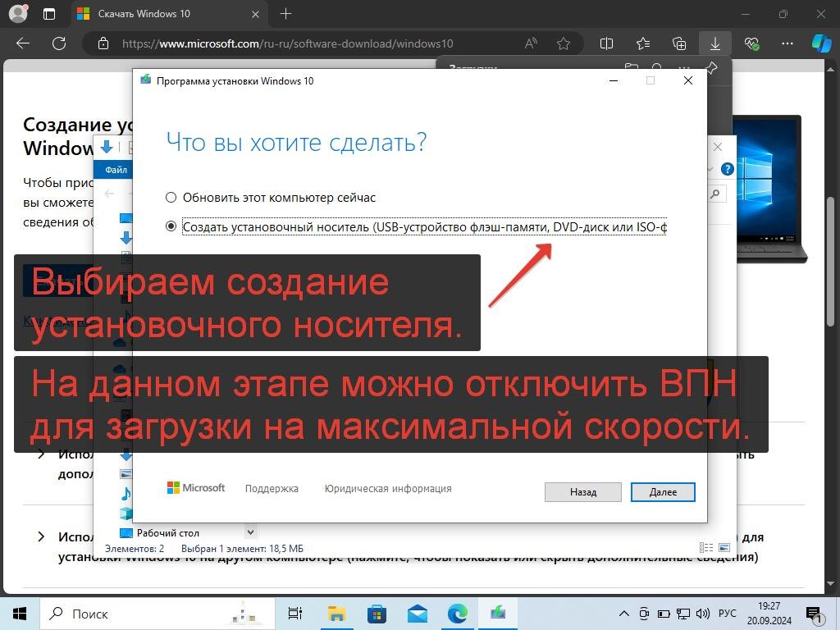
Task: Switch Explorer to details view icon
Action: (706, 547)
